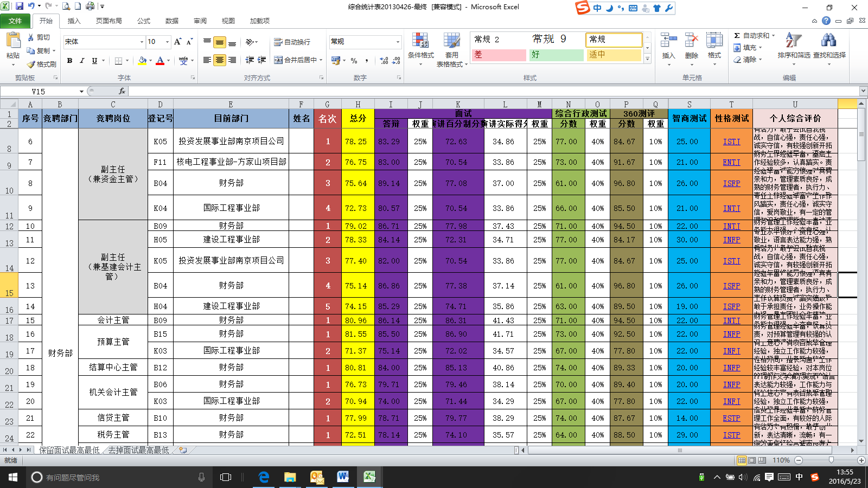Click the ISTJ link in row 8
The height and width of the screenshot is (488, 868).
click(x=731, y=142)
